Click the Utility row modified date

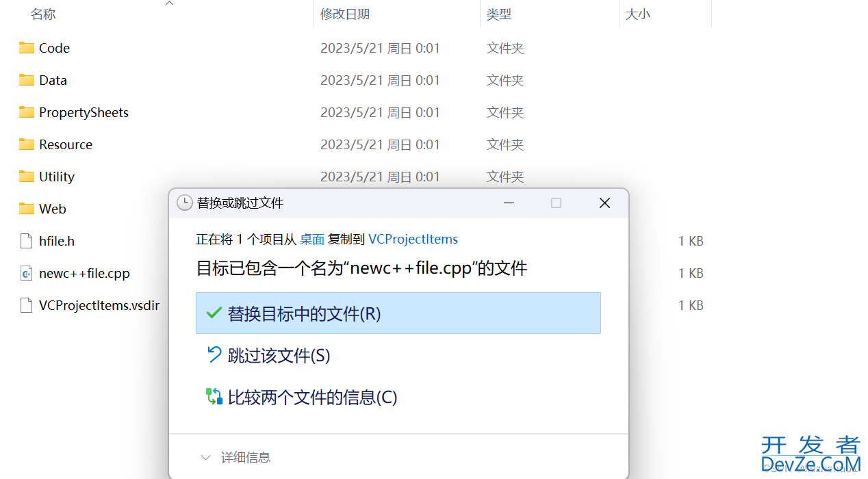pyautogui.click(x=380, y=177)
